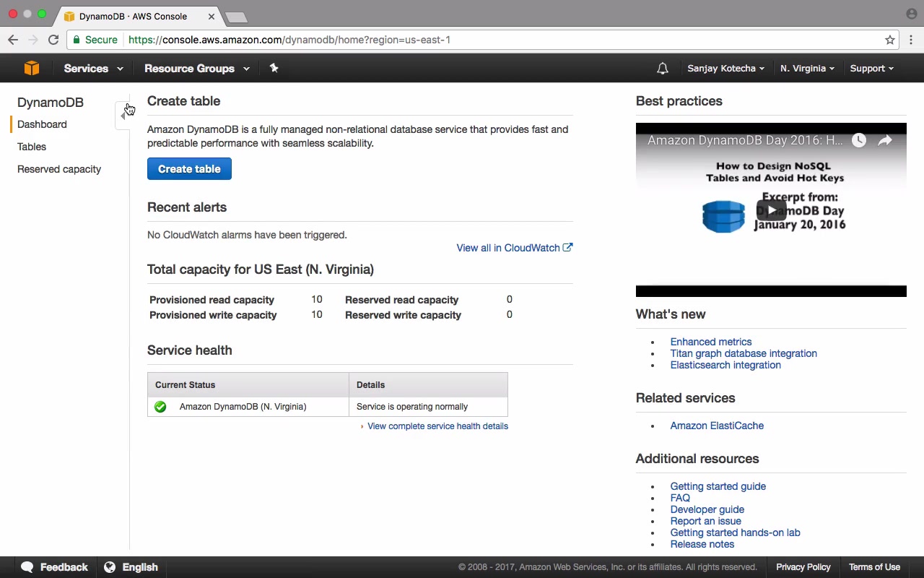
Task: Open Titan graph database integration link
Action: (x=744, y=353)
